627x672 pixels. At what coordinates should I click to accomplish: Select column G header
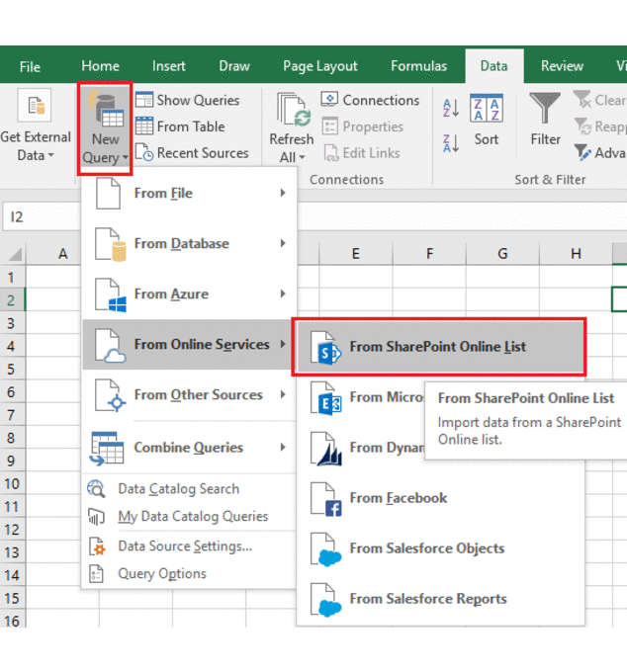click(502, 254)
